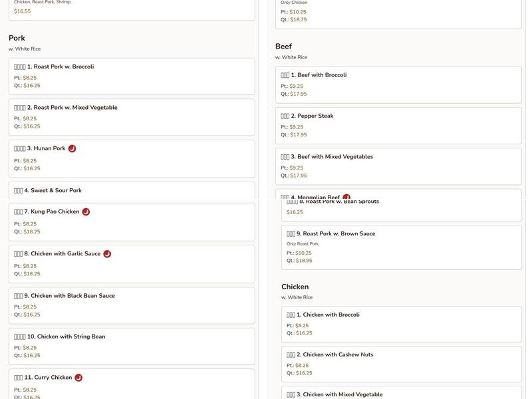Open Chicken with Black Bean Sauce
The height and width of the screenshot is (399, 532).
click(x=131, y=305)
